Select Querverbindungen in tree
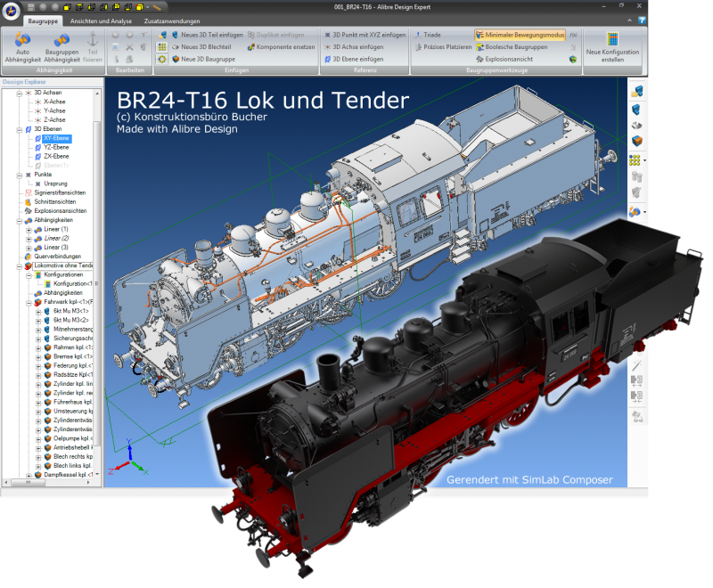Viewport: 713px width, 588px height. click(x=58, y=257)
